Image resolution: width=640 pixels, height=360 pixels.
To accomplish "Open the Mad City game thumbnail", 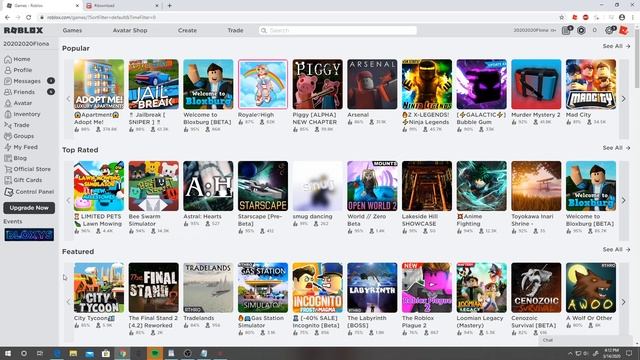I will (591, 84).
